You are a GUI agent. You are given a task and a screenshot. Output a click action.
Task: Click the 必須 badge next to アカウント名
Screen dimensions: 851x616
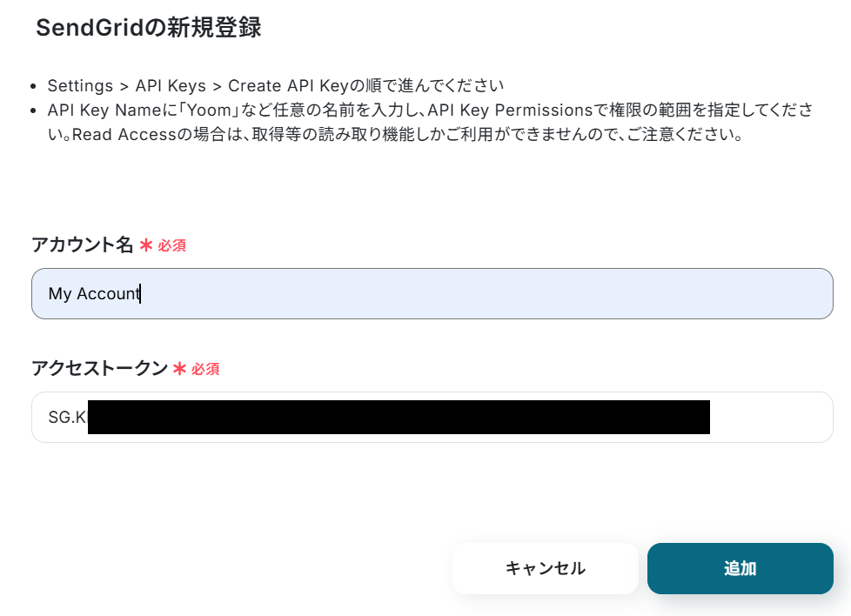pyautogui.click(x=171, y=246)
